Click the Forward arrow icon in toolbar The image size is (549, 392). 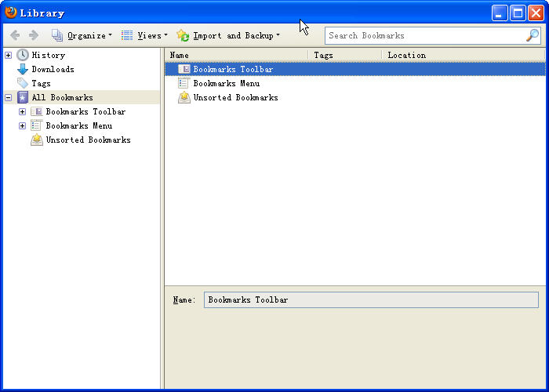pyautogui.click(x=34, y=35)
